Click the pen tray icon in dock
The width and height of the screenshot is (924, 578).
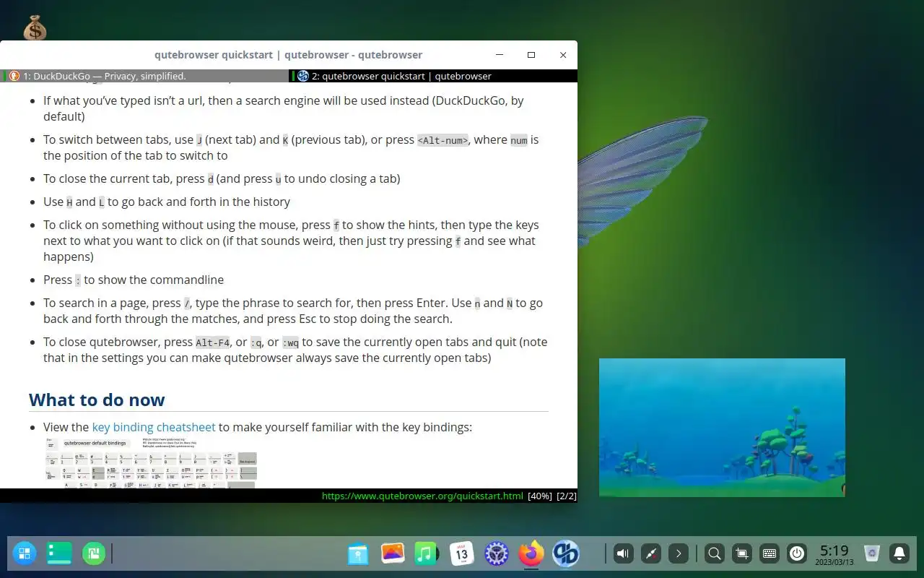coord(651,554)
